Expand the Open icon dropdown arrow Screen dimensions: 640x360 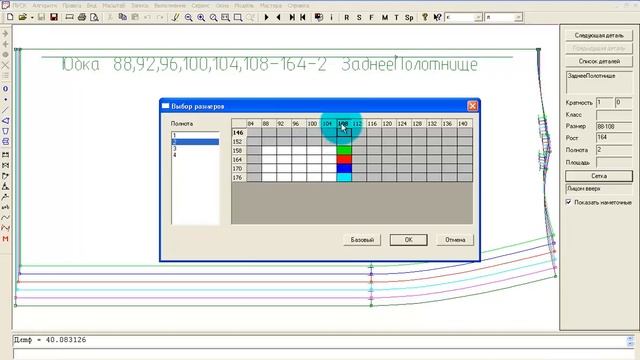pos(32,18)
